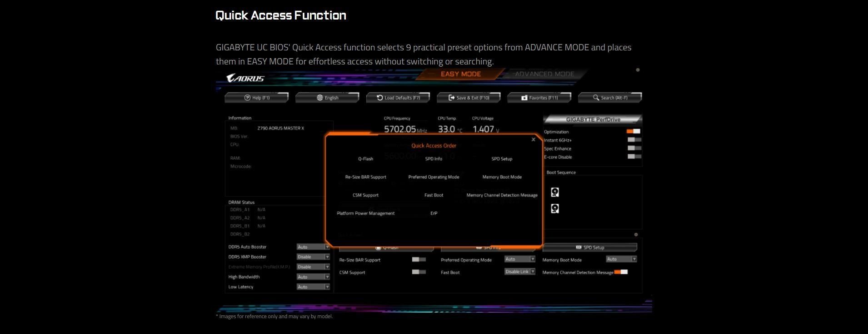The height and width of the screenshot is (334, 868).
Task: Toggle the E-core Disable switch
Action: [x=634, y=157]
